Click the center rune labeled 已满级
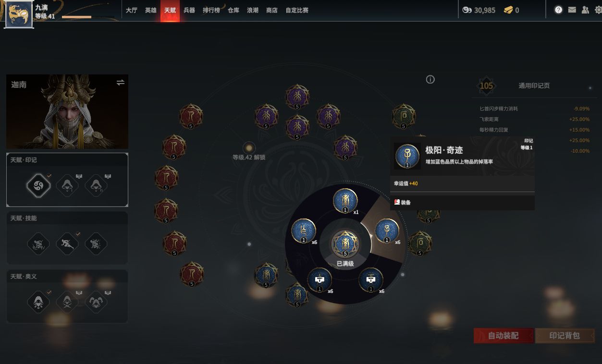This screenshot has height=364, width=602. click(345, 243)
